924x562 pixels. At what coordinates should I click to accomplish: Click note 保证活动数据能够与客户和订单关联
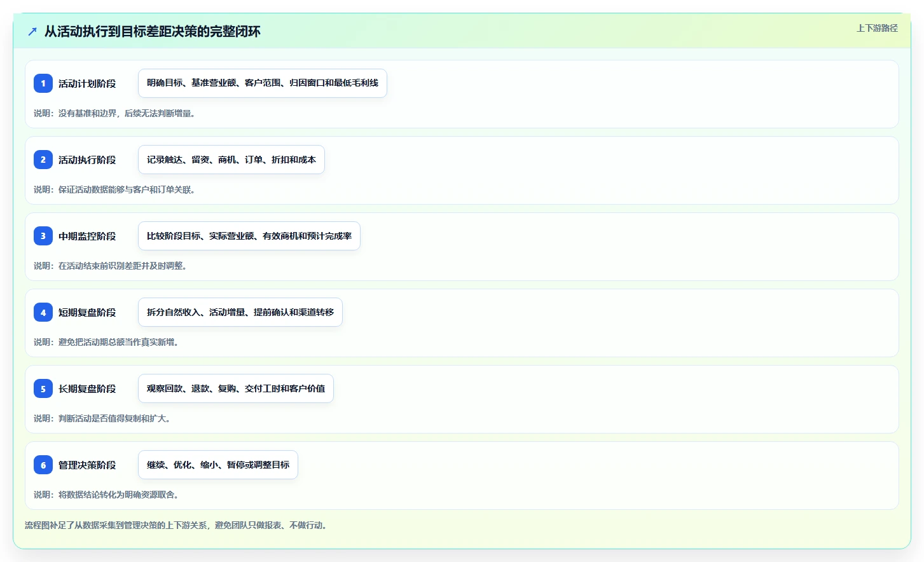(114, 189)
